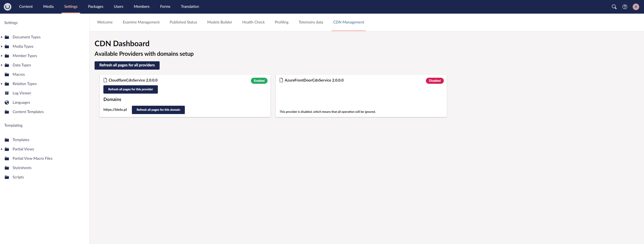Click the Log Viewer archive icon
The image size is (644, 244).
click(7, 93)
